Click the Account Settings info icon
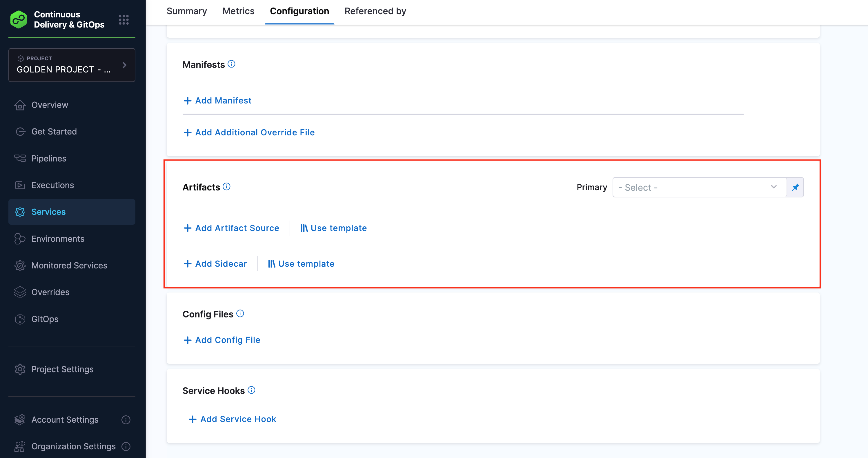This screenshot has width=868, height=458. (x=126, y=419)
